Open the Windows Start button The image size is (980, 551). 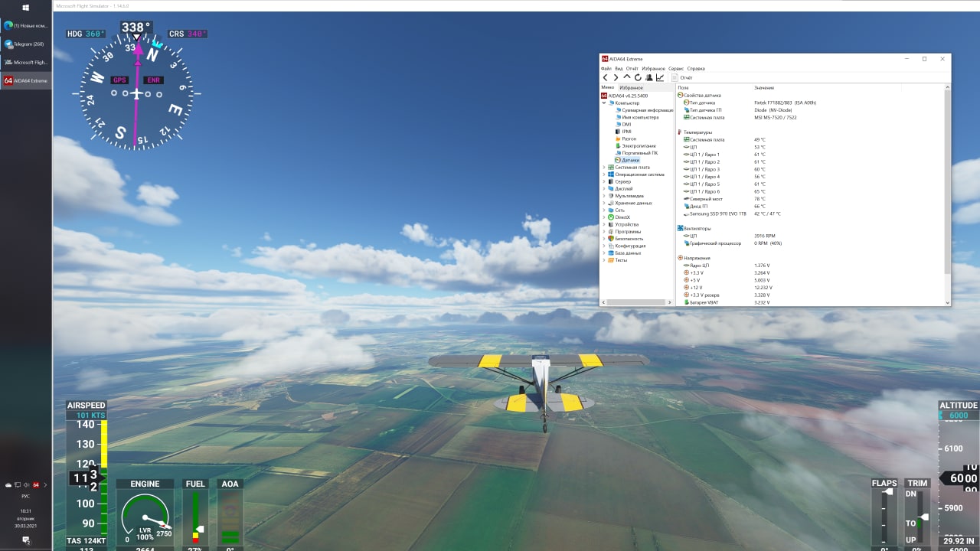(26, 8)
